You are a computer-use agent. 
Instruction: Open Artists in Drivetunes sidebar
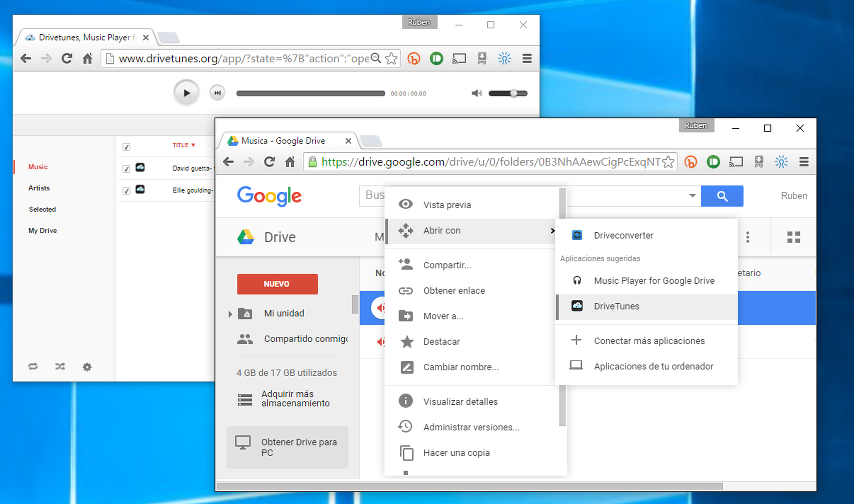tap(39, 188)
